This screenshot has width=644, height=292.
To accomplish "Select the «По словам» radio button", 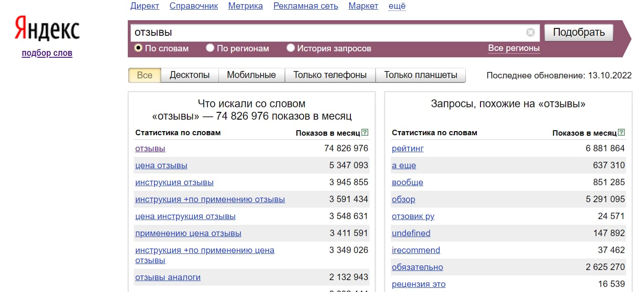I will pyautogui.click(x=138, y=48).
